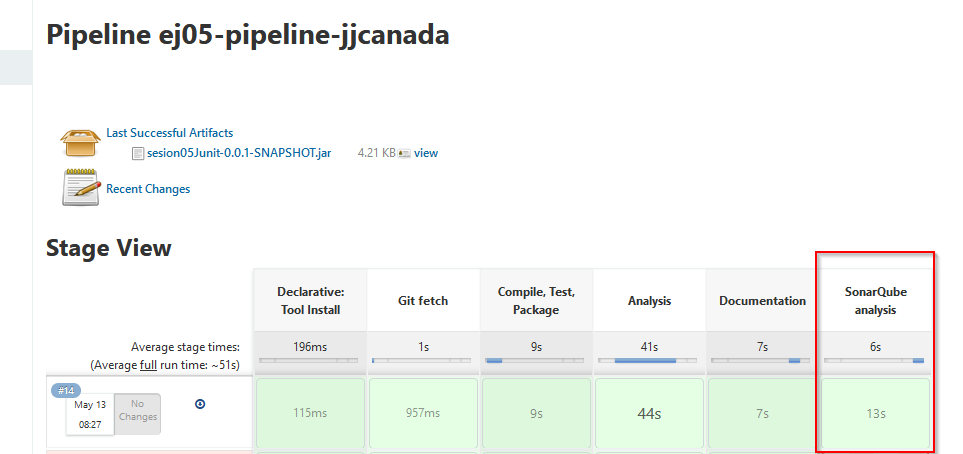Select the 957ms Git fetch stage cell

click(423, 413)
